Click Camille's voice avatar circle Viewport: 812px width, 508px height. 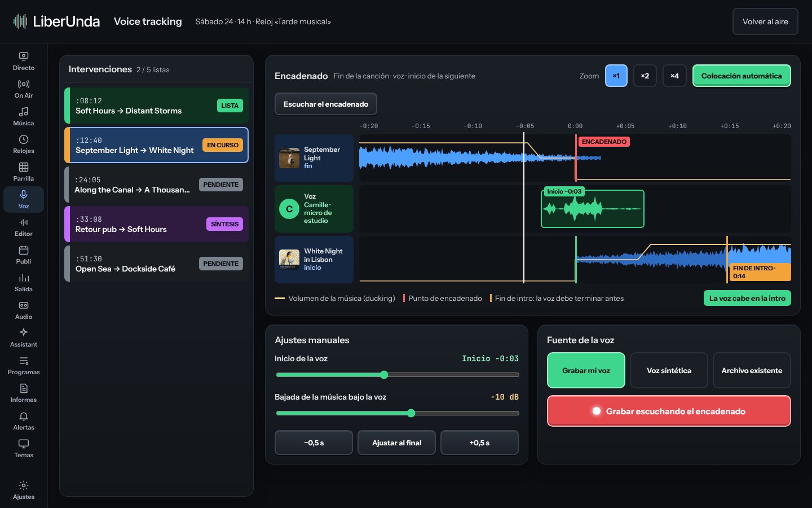pyautogui.click(x=289, y=209)
